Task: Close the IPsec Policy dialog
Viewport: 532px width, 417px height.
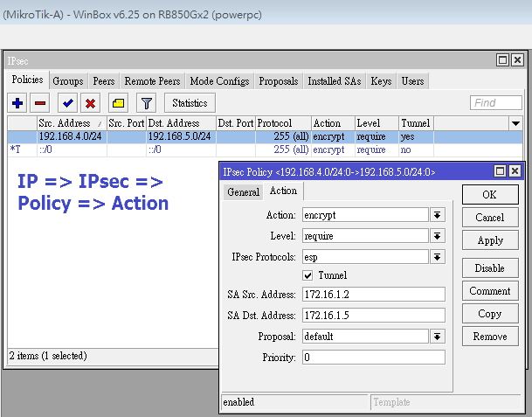Action: 515,170
